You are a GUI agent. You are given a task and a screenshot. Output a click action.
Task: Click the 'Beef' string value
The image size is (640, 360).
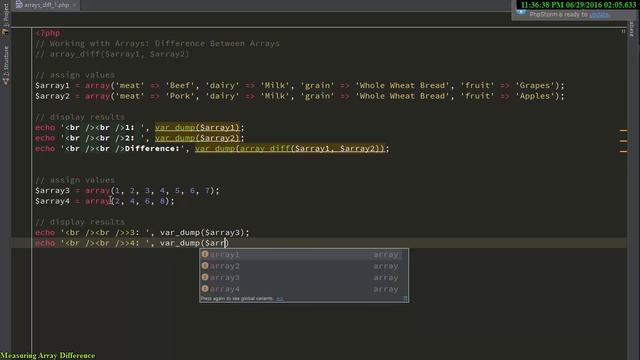click(180, 86)
